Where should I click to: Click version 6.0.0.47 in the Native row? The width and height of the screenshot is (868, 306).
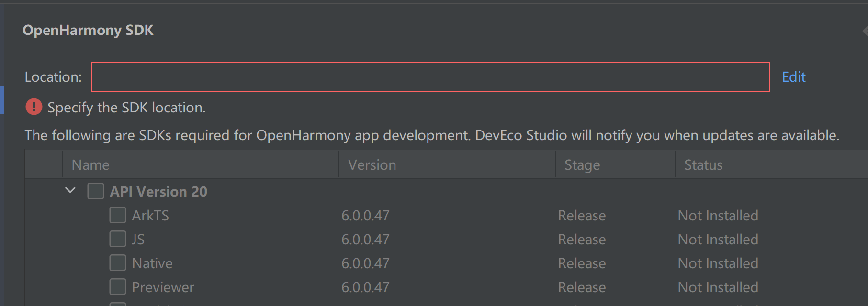point(365,263)
